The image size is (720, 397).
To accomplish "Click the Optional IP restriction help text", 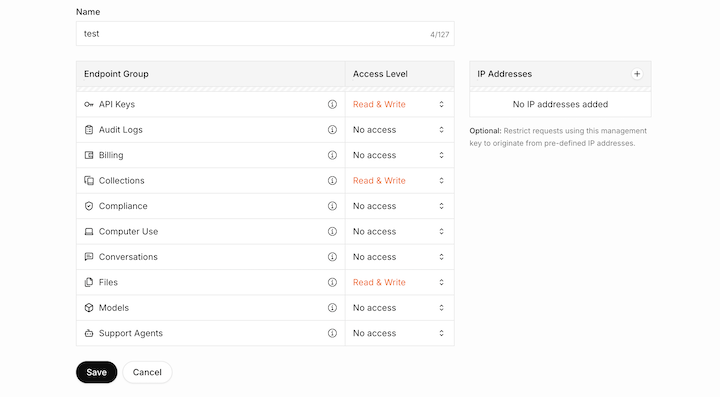I will (558, 137).
